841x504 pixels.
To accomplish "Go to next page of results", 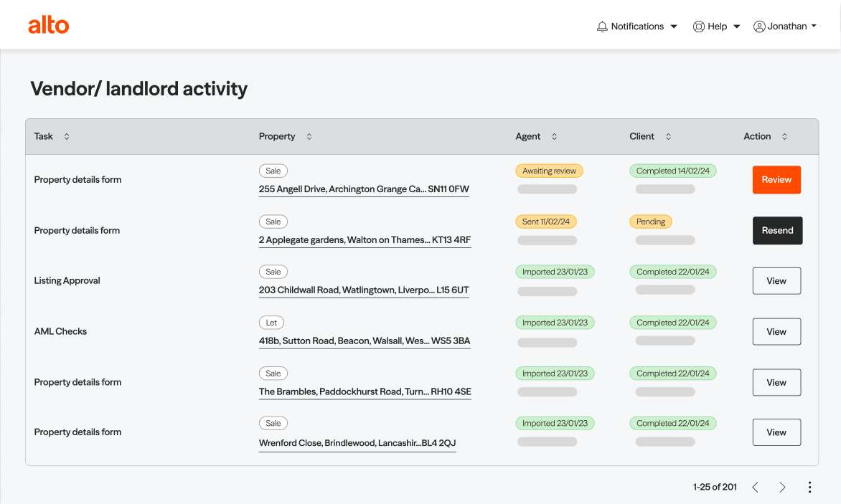I will (782, 488).
